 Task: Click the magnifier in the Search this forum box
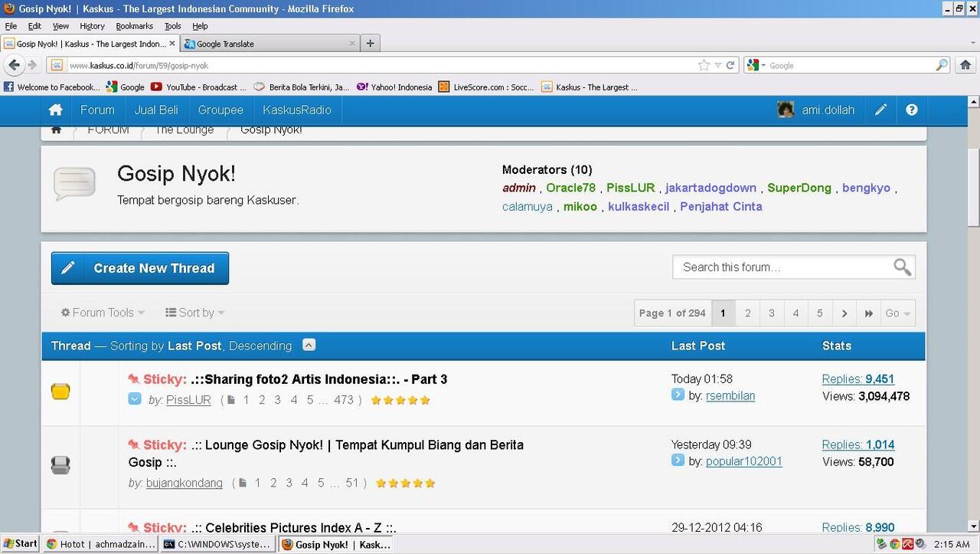(x=902, y=267)
